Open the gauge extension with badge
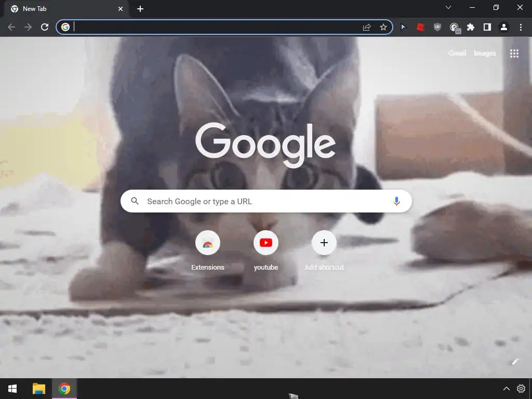Viewport: 532px width, 399px height. 455,28
